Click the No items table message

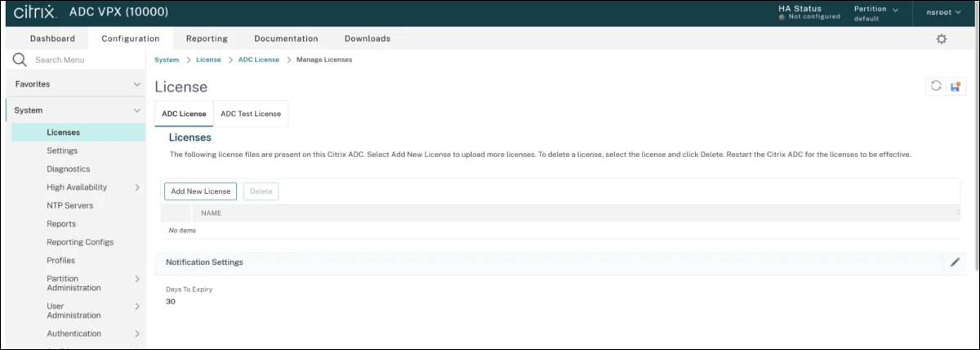tap(182, 231)
